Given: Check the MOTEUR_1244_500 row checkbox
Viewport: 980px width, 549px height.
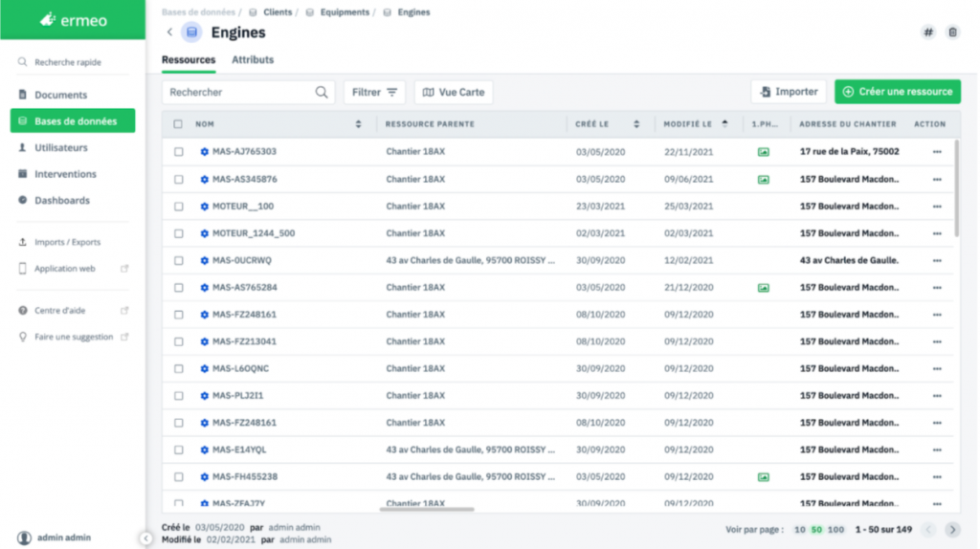Looking at the screenshot, I should [179, 233].
